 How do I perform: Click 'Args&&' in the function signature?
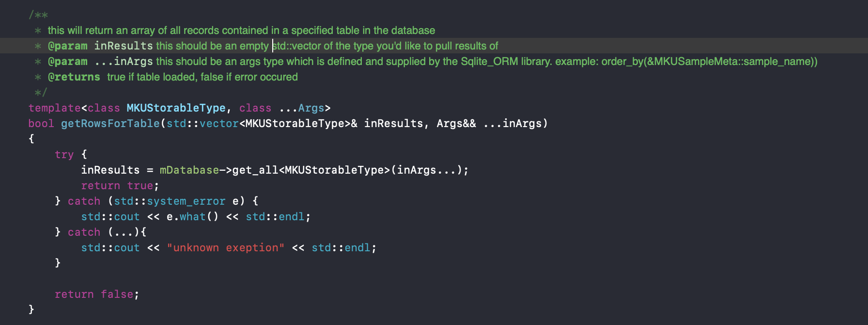[x=456, y=123]
